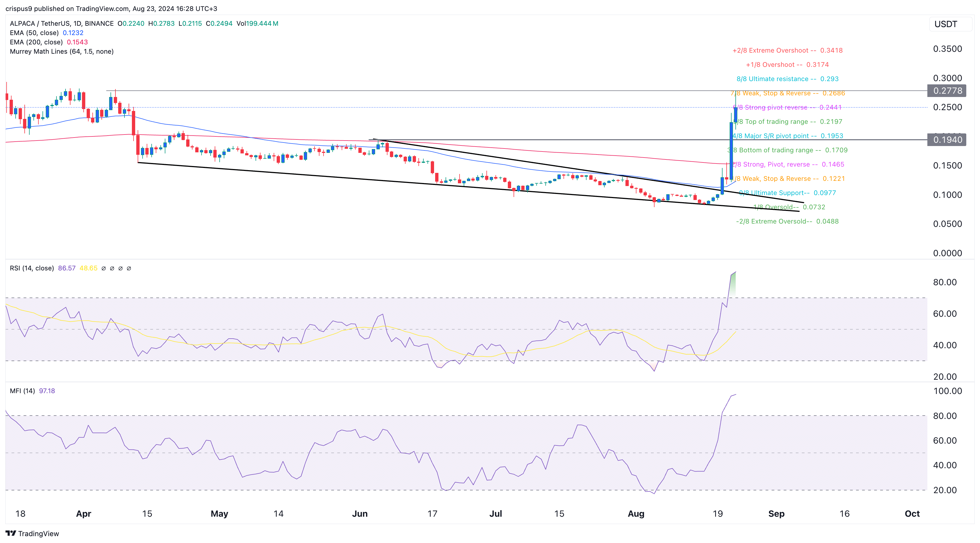Click the Top of trading range 0.2197 label
This screenshot has width=980, height=543.
tap(788, 122)
